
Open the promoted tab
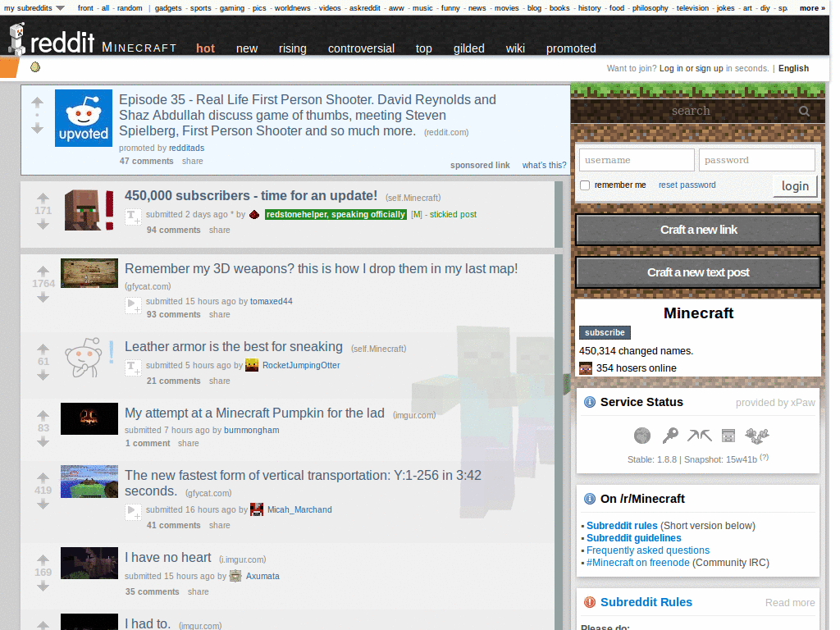click(x=571, y=48)
